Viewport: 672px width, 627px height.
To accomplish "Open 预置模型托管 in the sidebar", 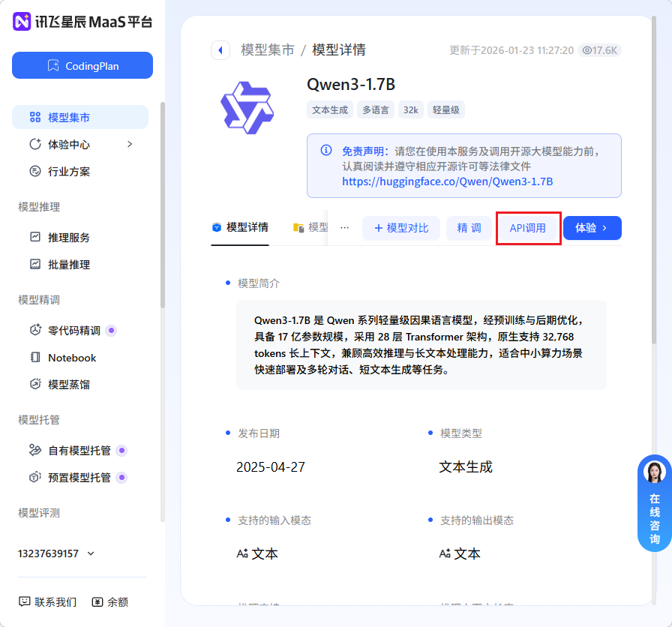I will [x=79, y=477].
